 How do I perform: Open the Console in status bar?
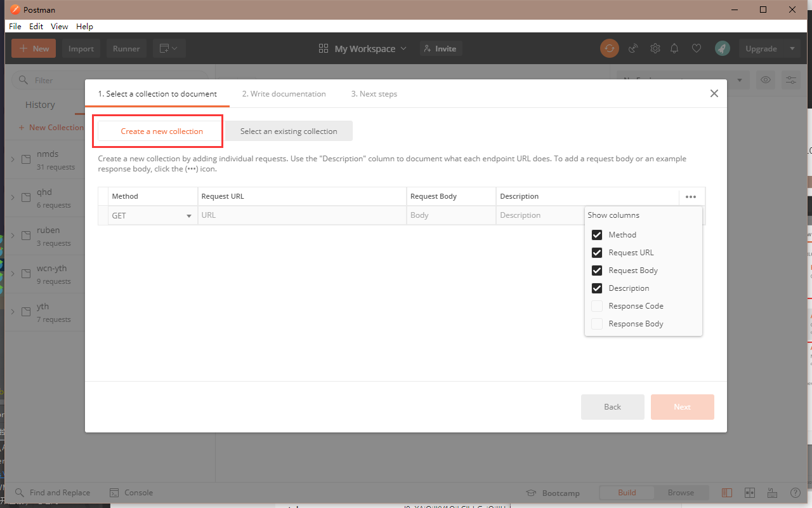point(131,493)
